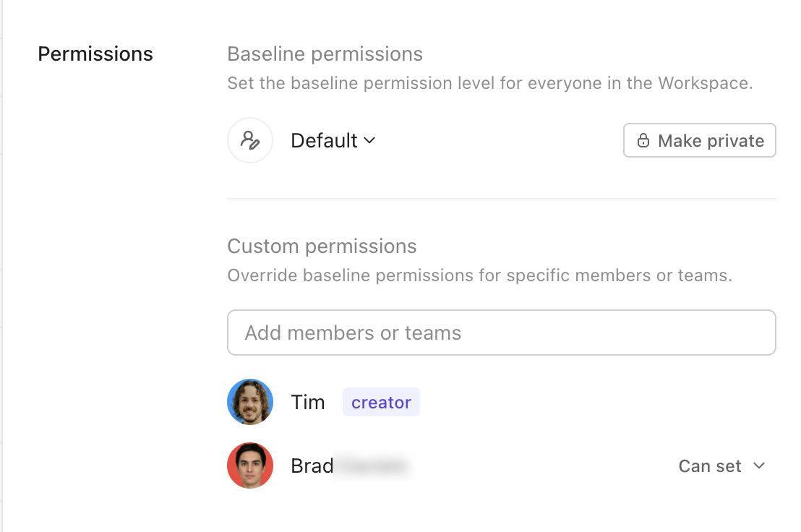The width and height of the screenshot is (801, 532).
Task: Click the chevron beside Can set
Action: click(x=759, y=465)
